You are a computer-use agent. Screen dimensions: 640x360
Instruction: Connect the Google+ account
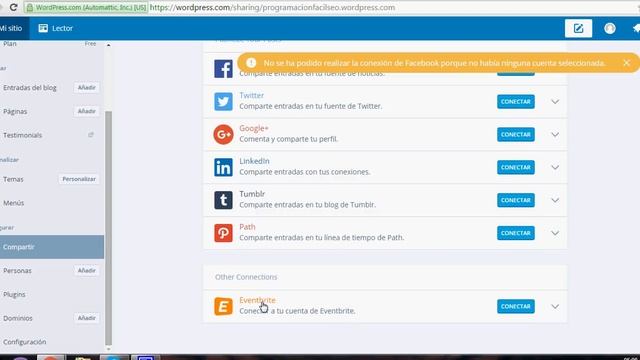516,134
